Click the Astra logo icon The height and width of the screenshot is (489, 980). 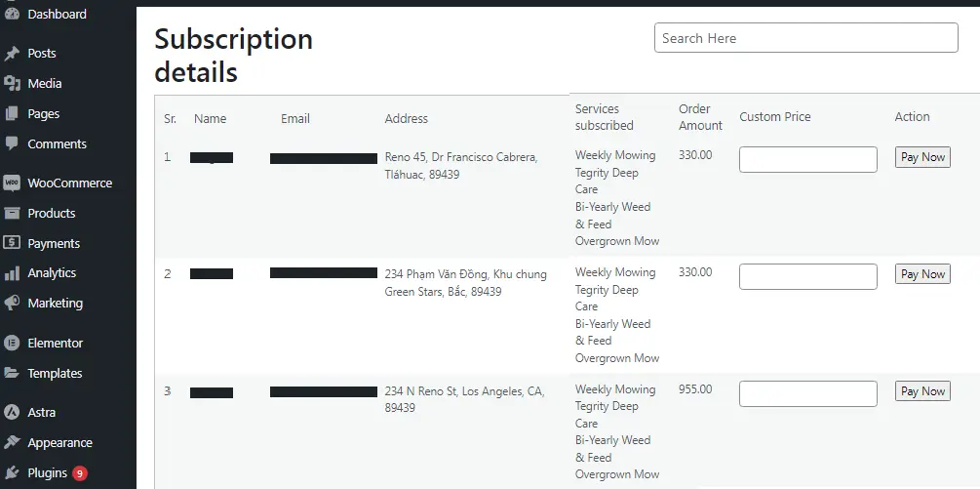coord(12,413)
